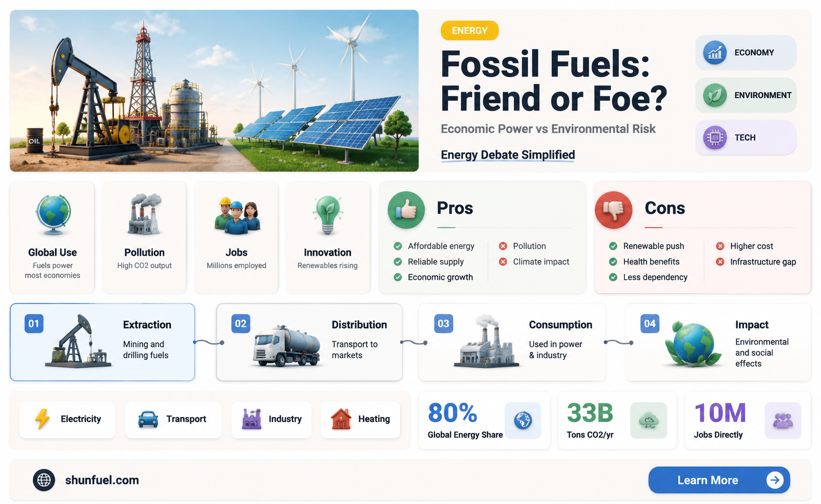Screen dimensions: 821x504
Task: Click the green check next to Renewable push
Action: [x=613, y=246]
